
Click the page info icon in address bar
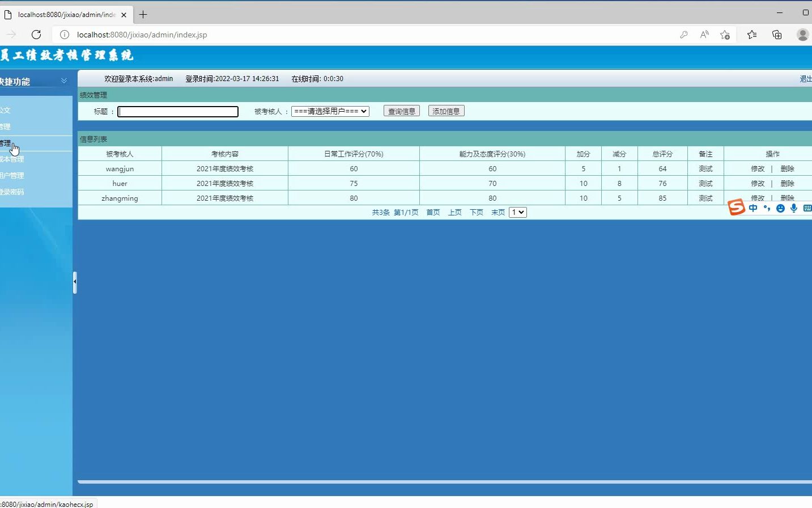pos(64,35)
